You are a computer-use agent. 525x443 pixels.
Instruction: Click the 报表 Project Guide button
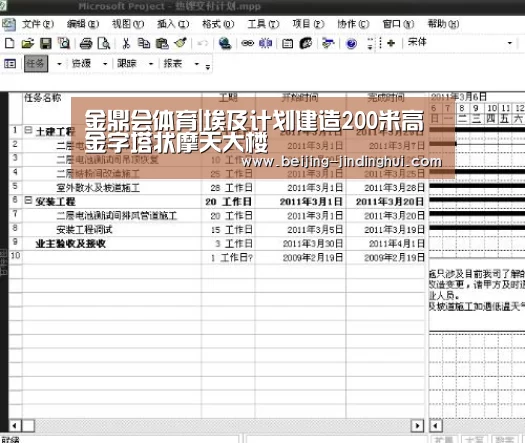tap(173, 63)
